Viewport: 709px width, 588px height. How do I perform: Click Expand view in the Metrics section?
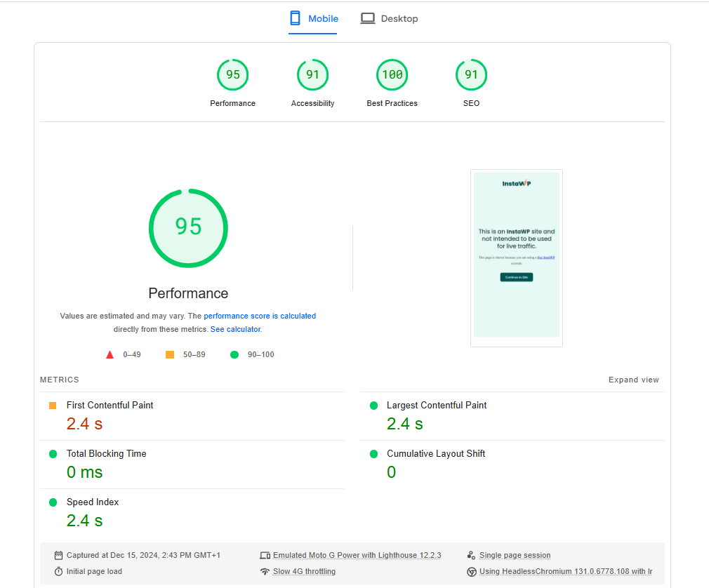pyautogui.click(x=633, y=380)
